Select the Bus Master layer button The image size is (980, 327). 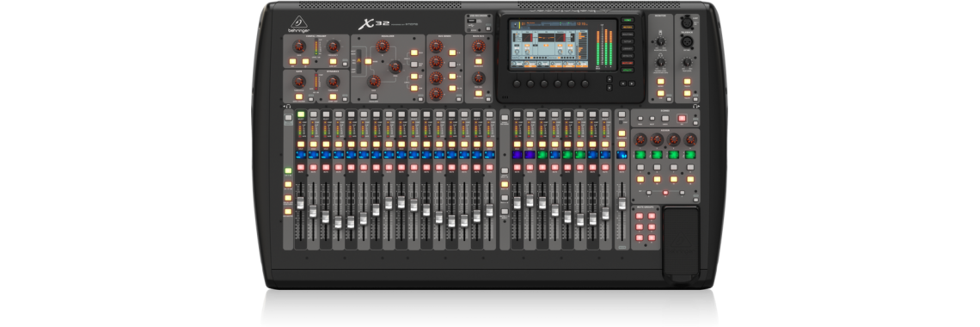[x=288, y=212]
